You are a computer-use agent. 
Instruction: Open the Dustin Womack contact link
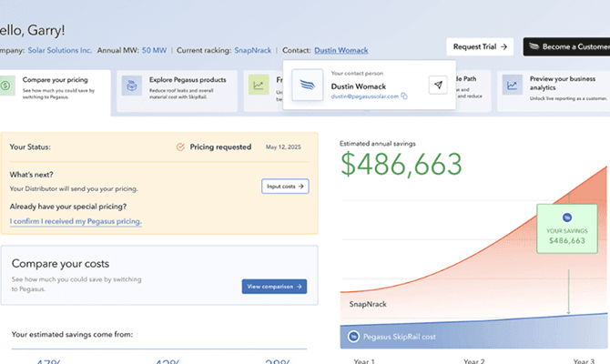coord(341,52)
